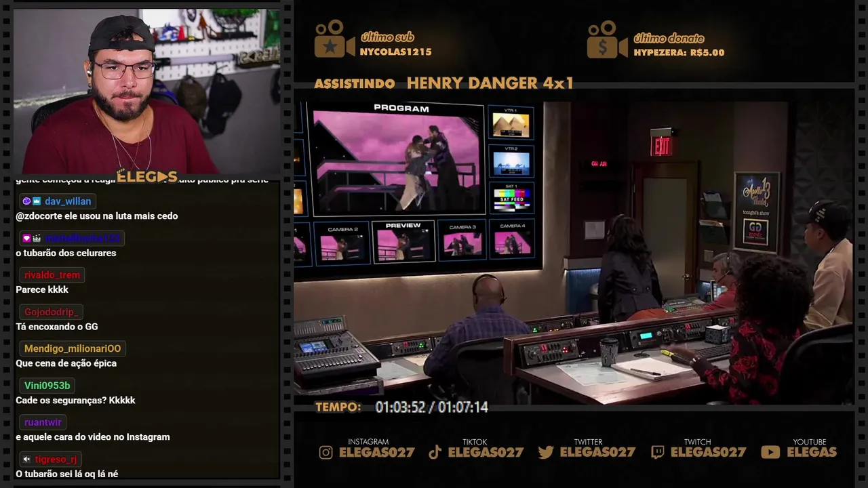The height and width of the screenshot is (488, 868).
Task: Click the purple badge beside dav_willan
Action: 26,201
